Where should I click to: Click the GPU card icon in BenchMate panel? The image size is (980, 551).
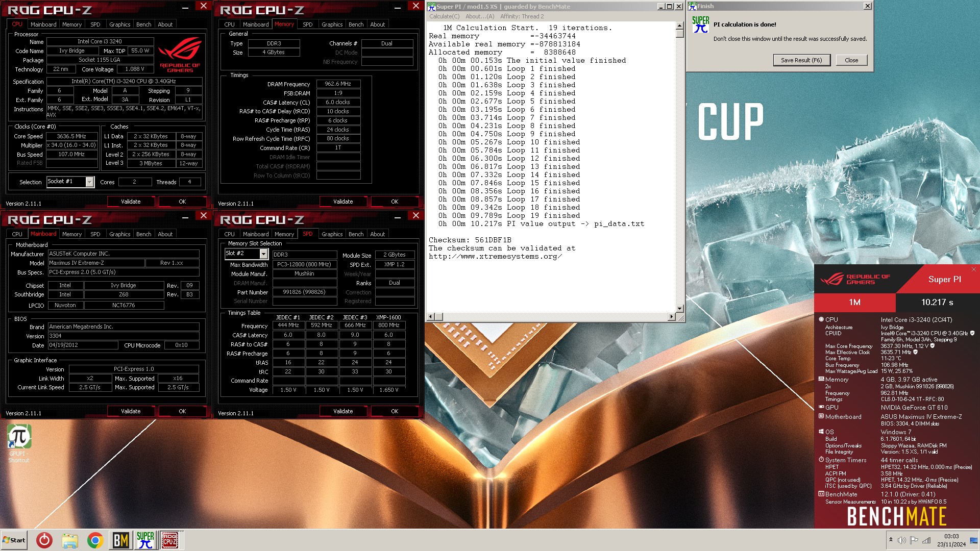pos(821,407)
